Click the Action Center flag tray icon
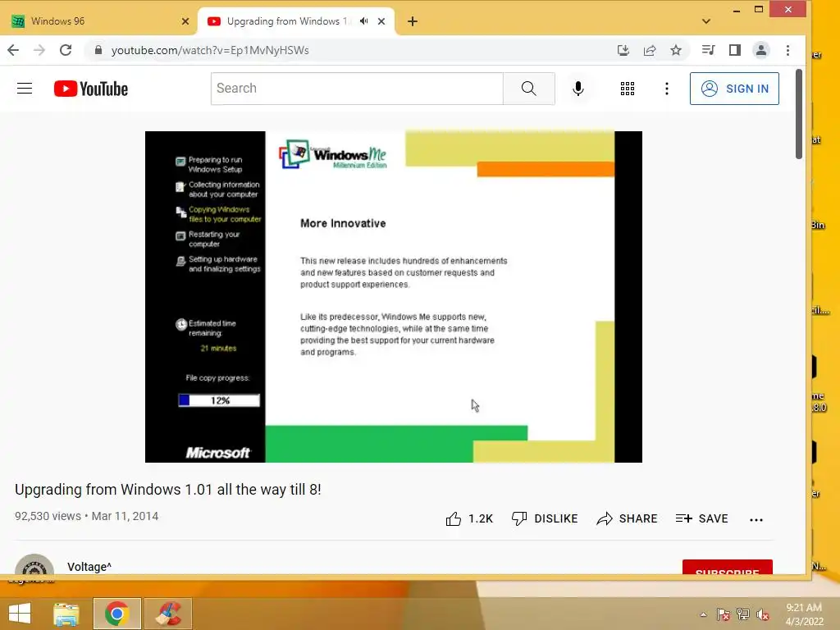Viewport: 840px width, 630px height. pyautogui.click(x=724, y=614)
